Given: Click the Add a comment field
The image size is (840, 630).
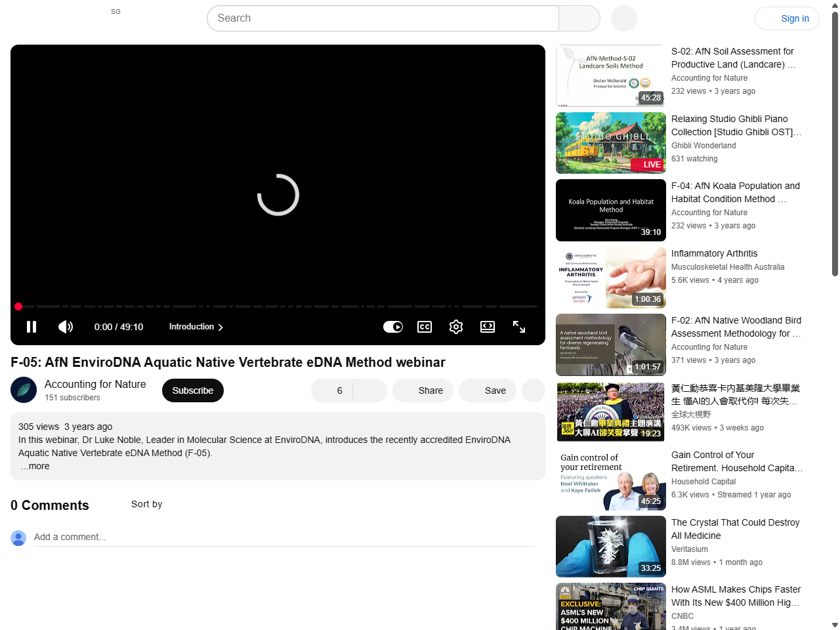Looking at the screenshot, I should coord(284,537).
